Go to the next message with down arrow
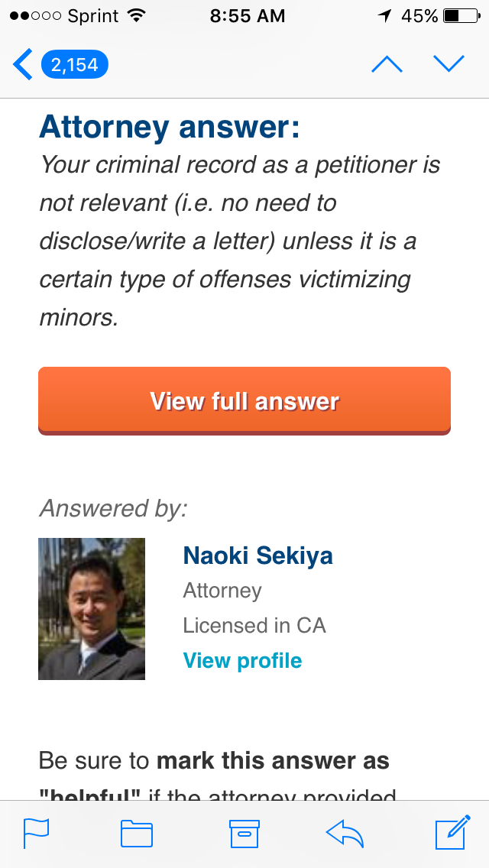 (x=449, y=65)
